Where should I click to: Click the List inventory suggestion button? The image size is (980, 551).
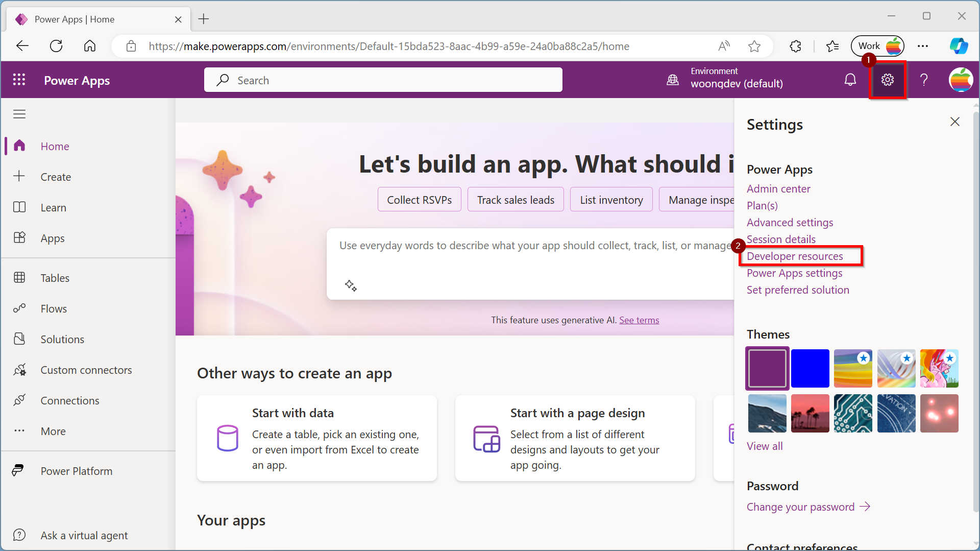pyautogui.click(x=611, y=199)
